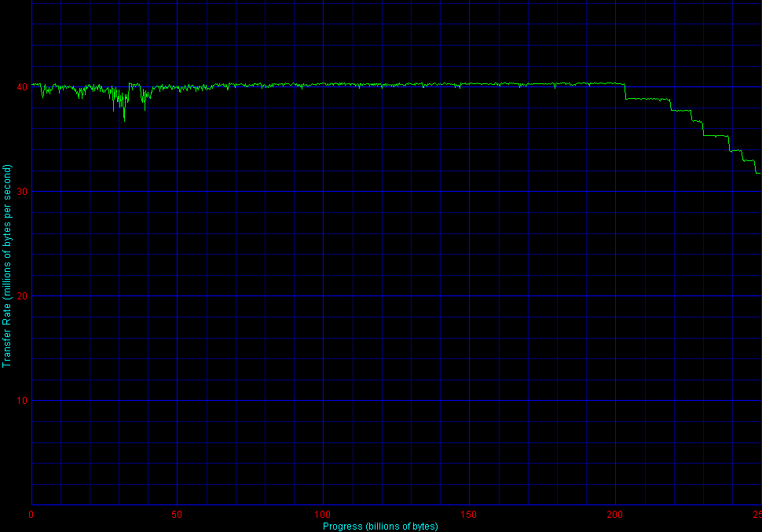Click the '50' label on the progress axis

click(x=177, y=515)
